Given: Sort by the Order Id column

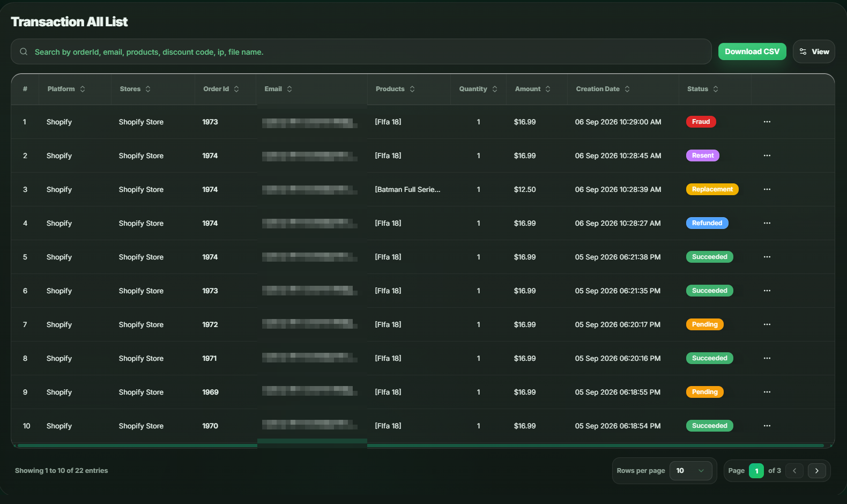Looking at the screenshot, I should pos(221,89).
